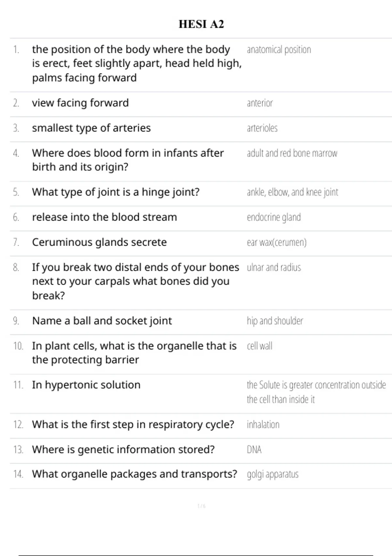Click the 'DNA' answer text
Viewport: 392px width, 556px height.
coord(254,450)
